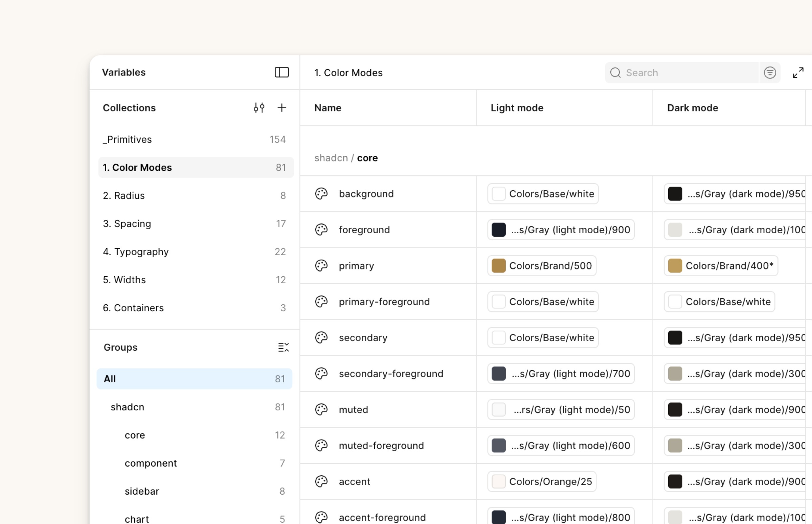Open muted dark mode Gray 900 value

(735, 409)
